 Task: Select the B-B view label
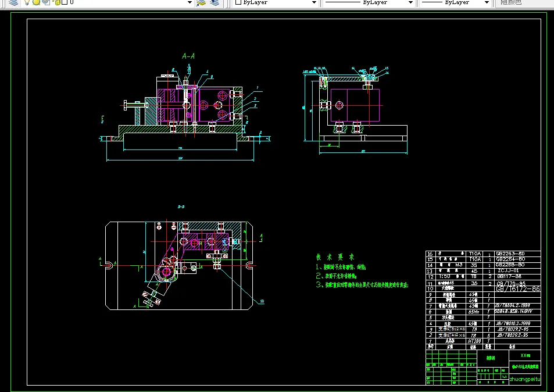click(x=181, y=207)
